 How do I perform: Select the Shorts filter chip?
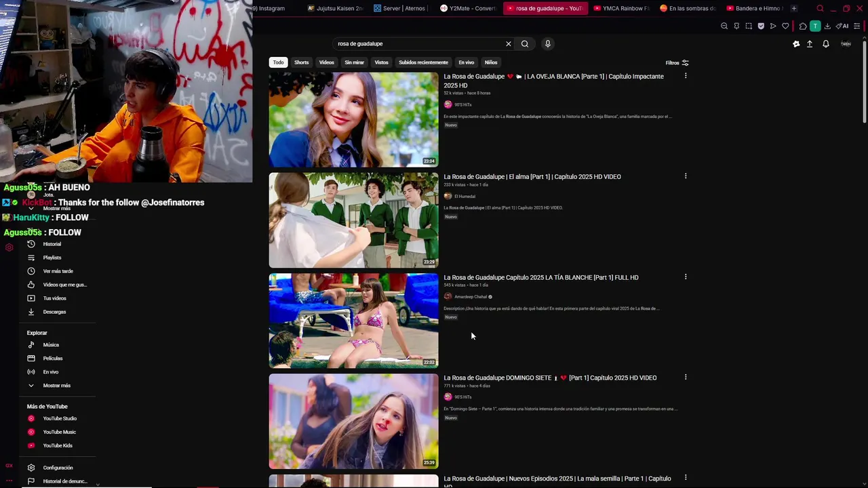302,62
